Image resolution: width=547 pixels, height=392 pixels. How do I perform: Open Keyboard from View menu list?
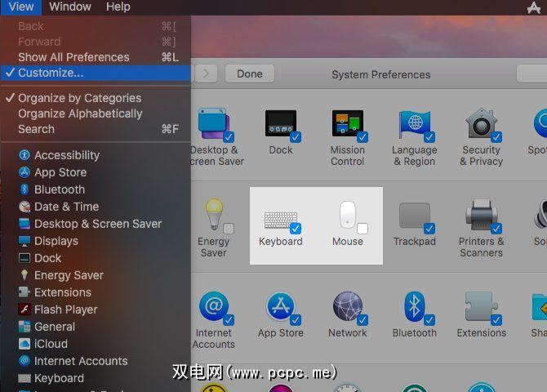(x=96, y=377)
